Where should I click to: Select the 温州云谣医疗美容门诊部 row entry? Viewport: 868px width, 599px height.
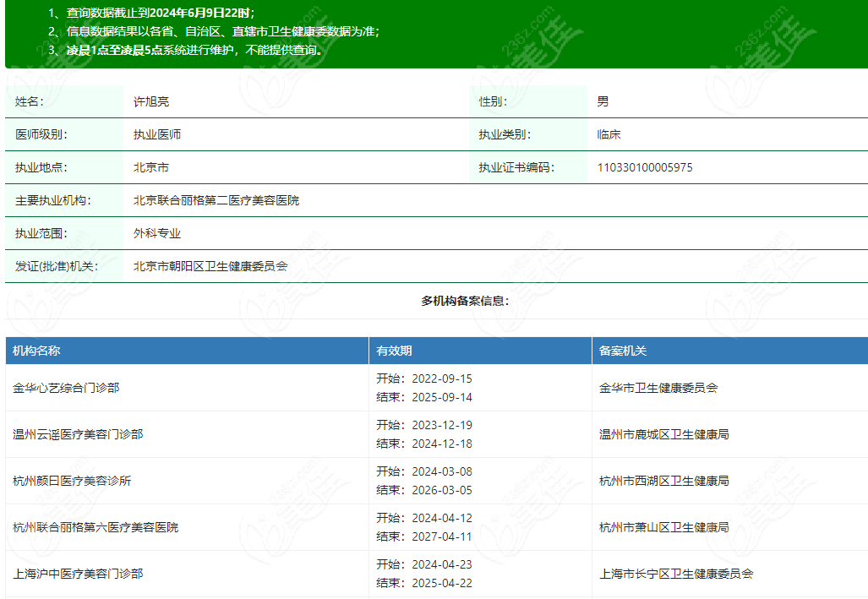(x=78, y=434)
